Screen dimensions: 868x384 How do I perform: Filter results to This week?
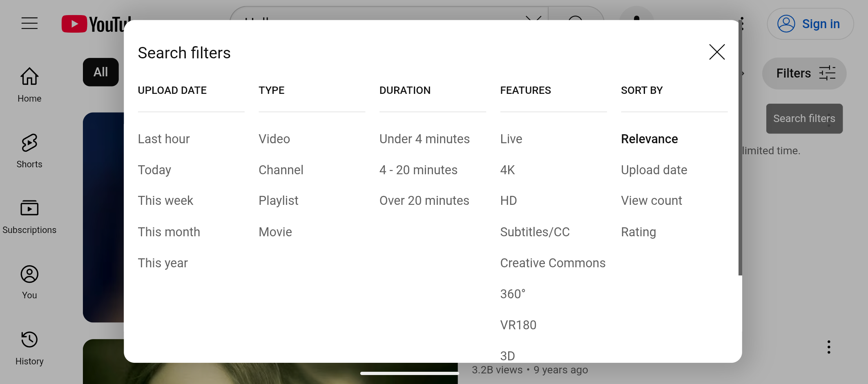[x=165, y=201]
